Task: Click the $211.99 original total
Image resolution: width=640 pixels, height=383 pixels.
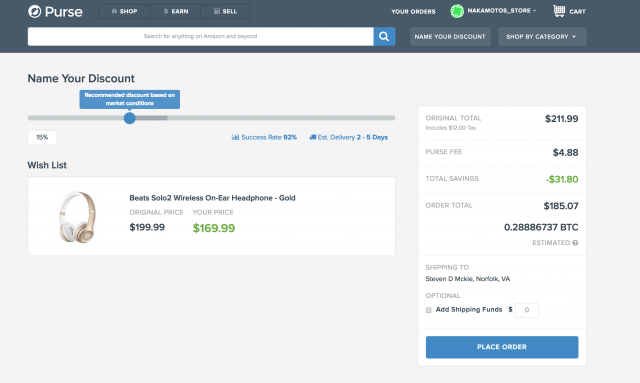Action: tap(562, 119)
